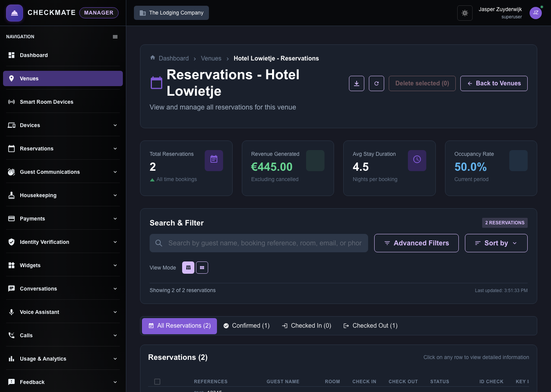Click the Checkmate bell logo icon
The image size is (551, 392).
(15, 13)
